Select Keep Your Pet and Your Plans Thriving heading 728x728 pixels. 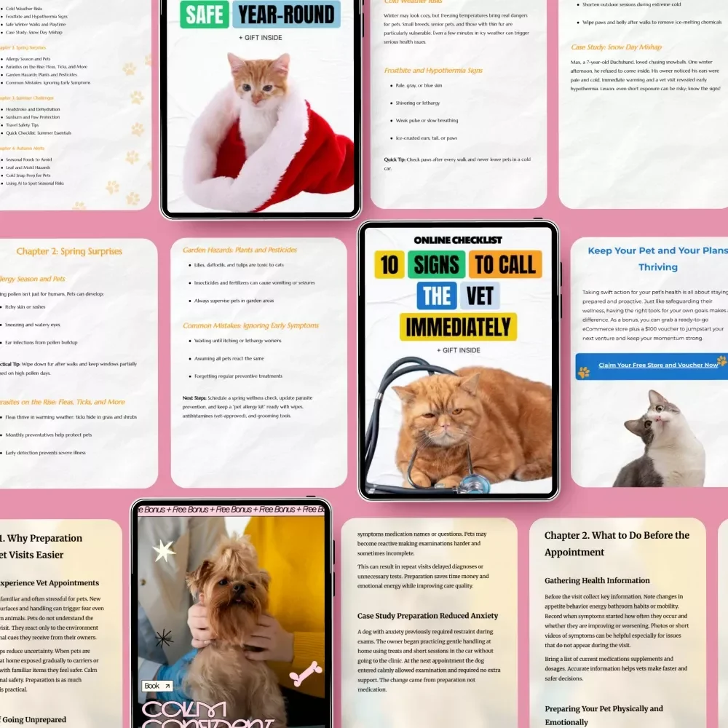pos(658,258)
